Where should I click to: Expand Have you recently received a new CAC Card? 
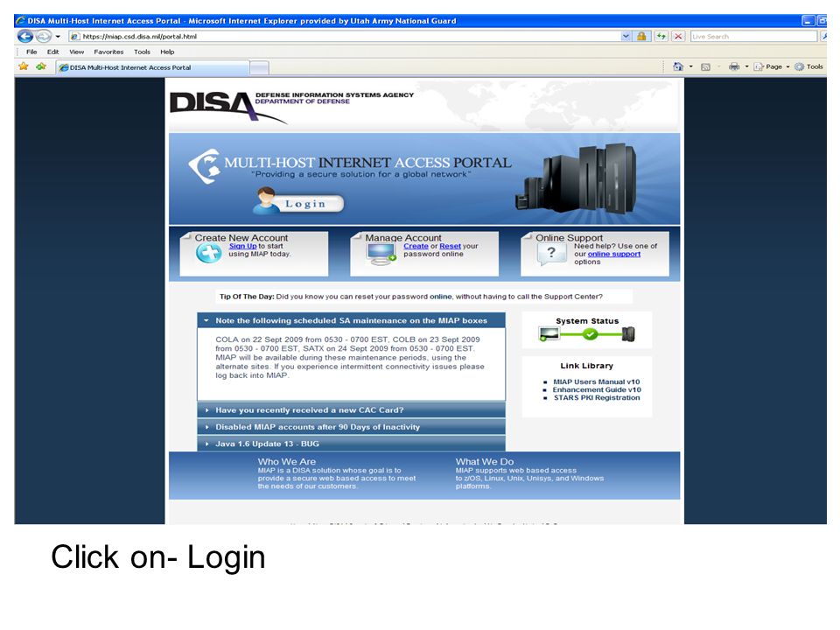point(351,409)
